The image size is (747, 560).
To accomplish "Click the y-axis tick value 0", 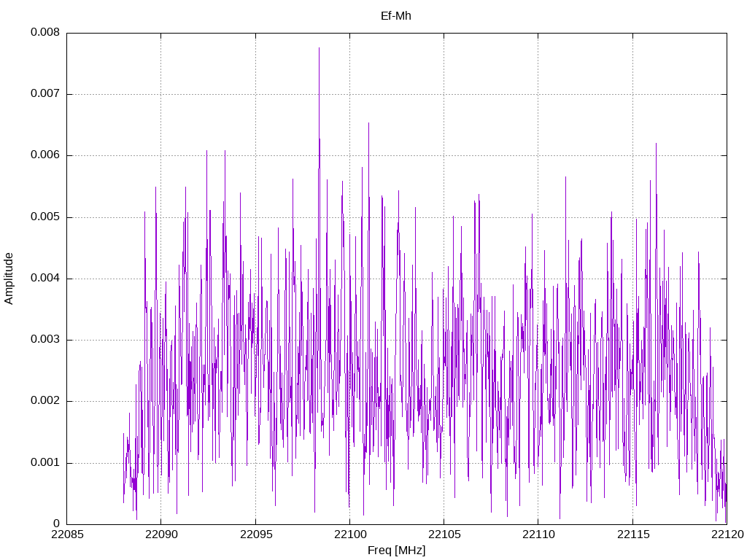I will 56,524.
